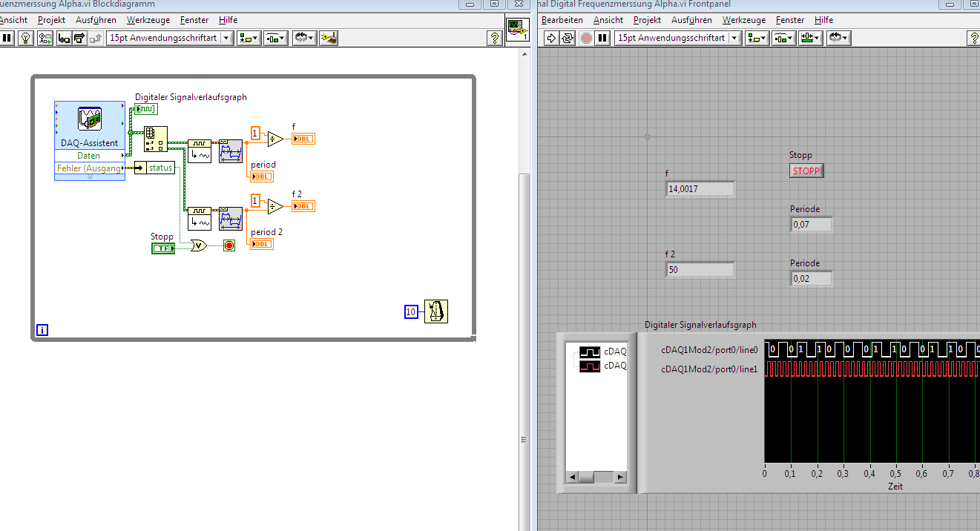Open Distribute Objects dropdown in Blockdiagramm toolbar
Viewport: 980px width, 531px height.
[x=277, y=38]
